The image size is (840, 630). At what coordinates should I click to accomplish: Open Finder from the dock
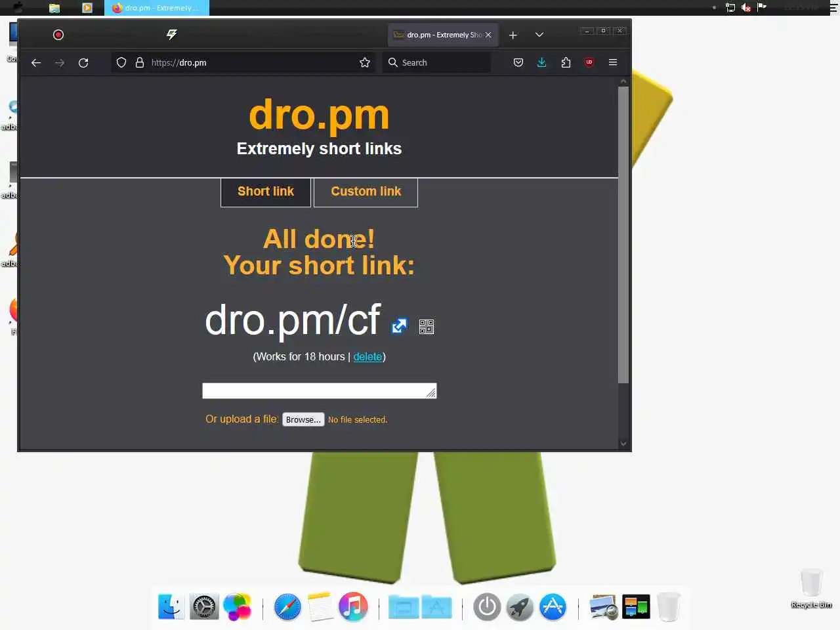(171, 606)
